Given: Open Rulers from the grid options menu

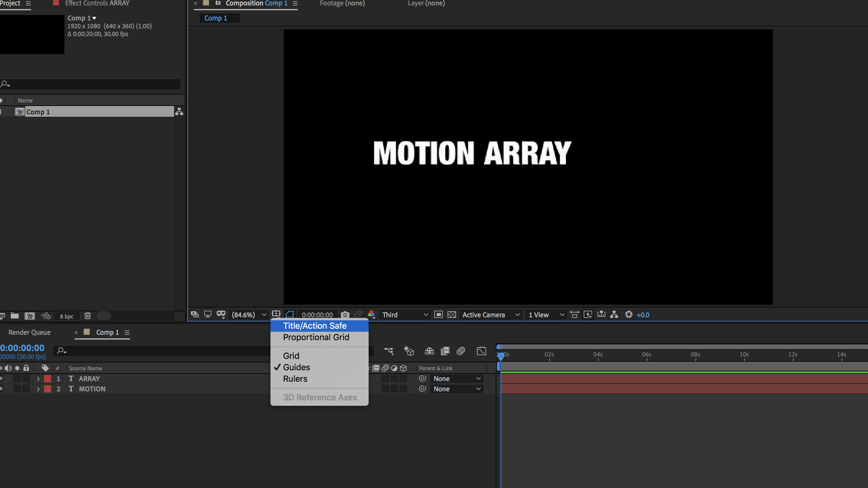Looking at the screenshot, I should point(295,379).
